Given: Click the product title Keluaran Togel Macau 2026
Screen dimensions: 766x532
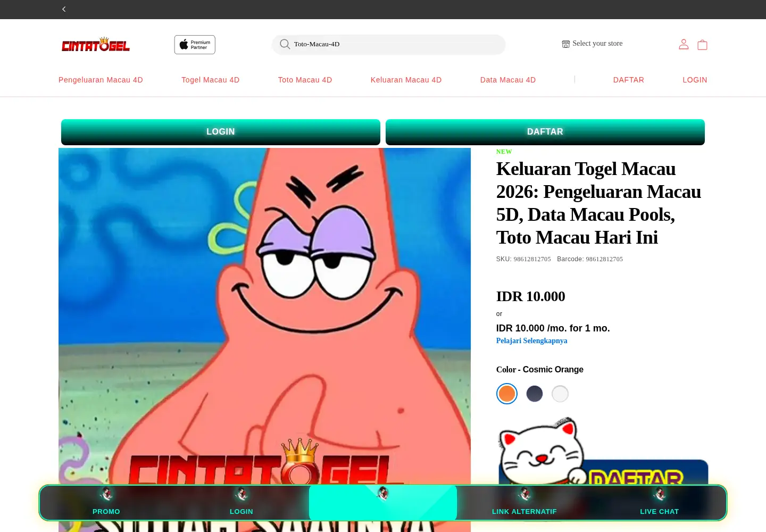Looking at the screenshot, I should coord(599,203).
